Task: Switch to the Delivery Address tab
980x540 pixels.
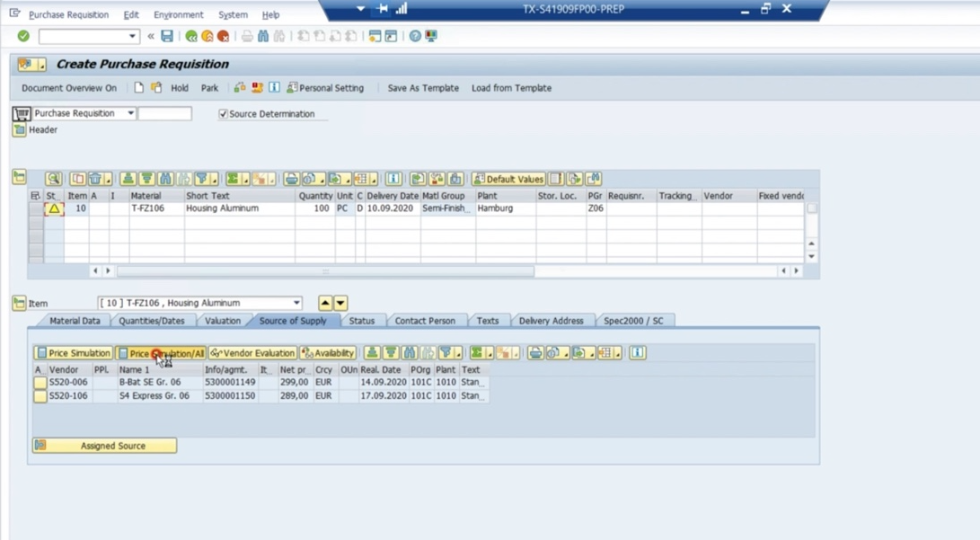Action: [x=552, y=321]
